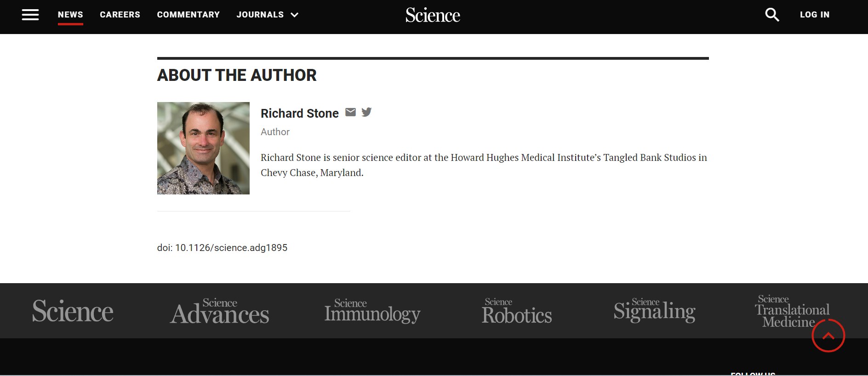Click the Science logo in header
Image resolution: width=868 pixels, height=376 pixels.
[x=433, y=15]
